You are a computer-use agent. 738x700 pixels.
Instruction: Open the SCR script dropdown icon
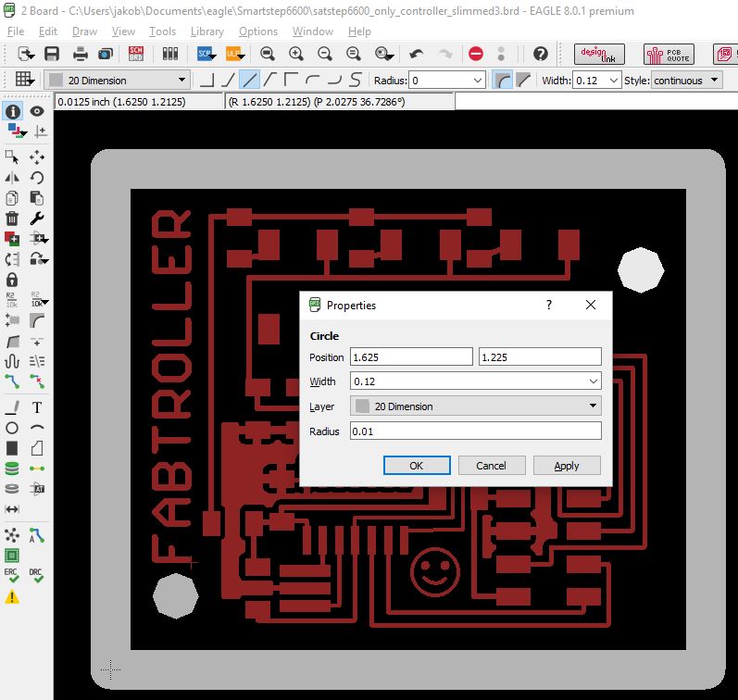click(206, 54)
